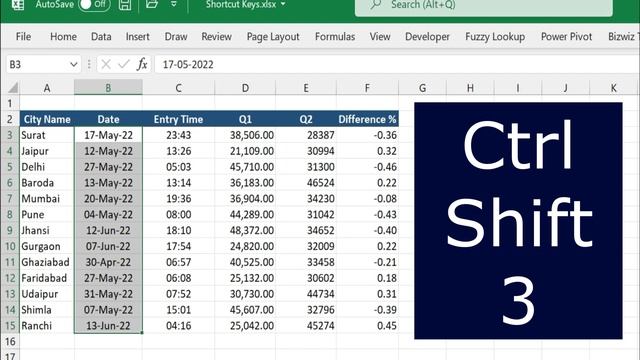Select column A header

[47, 88]
